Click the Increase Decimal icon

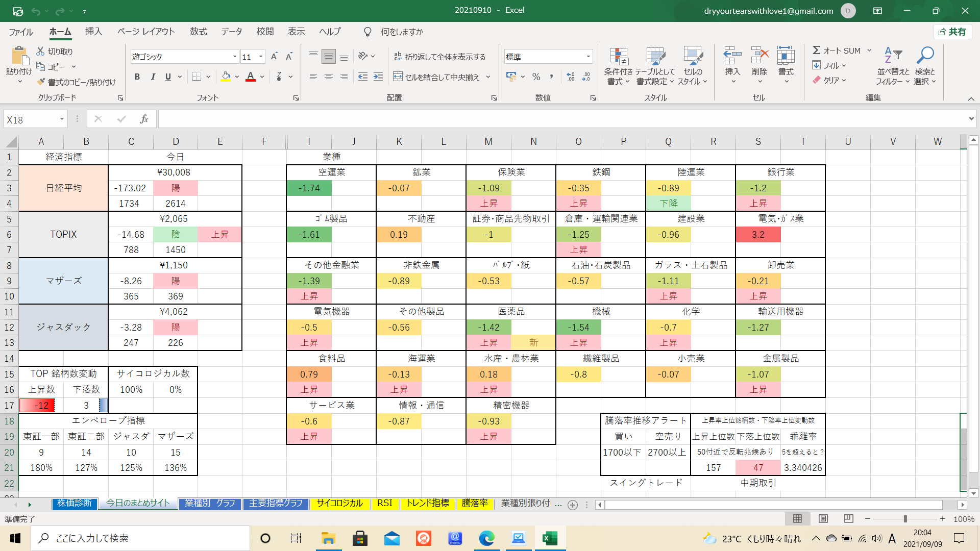click(571, 77)
